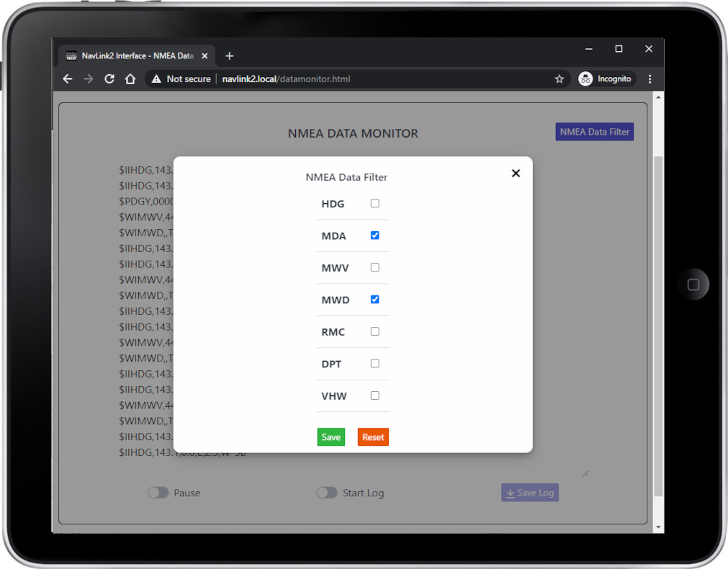Check the DPT filter checkbox
Viewport: 728px width, 569px height.
point(374,364)
